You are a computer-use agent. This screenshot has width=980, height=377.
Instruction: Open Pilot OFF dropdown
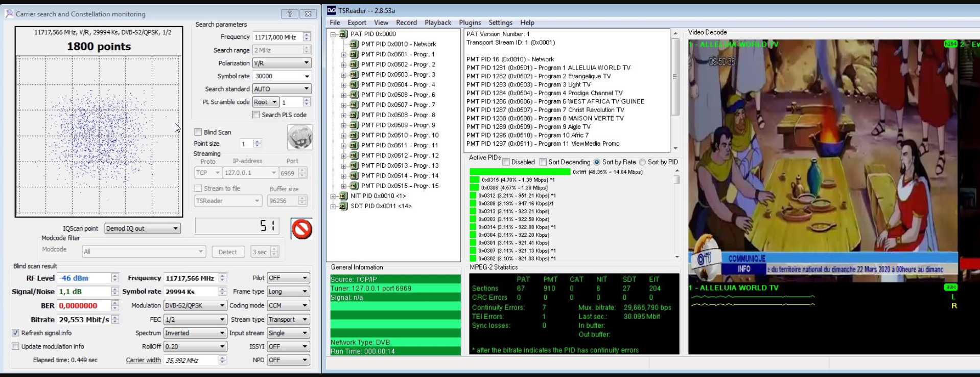pyautogui.click(x=289, y=278)
